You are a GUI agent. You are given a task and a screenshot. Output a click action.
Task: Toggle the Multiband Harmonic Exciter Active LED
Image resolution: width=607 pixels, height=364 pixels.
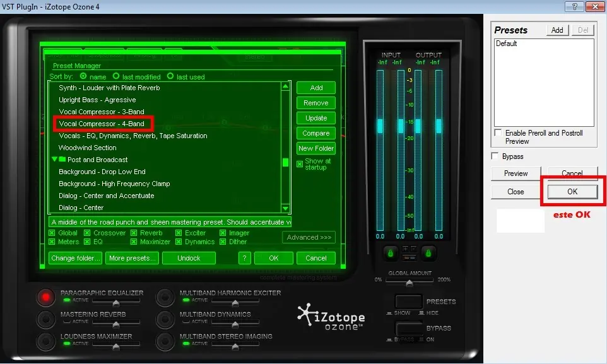(186, 300)
